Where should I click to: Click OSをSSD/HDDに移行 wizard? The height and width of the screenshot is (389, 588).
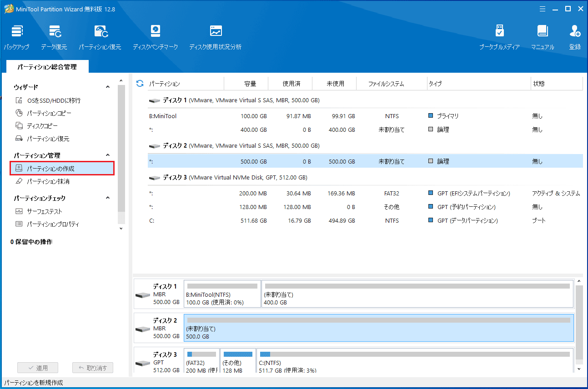pos(53,100)
